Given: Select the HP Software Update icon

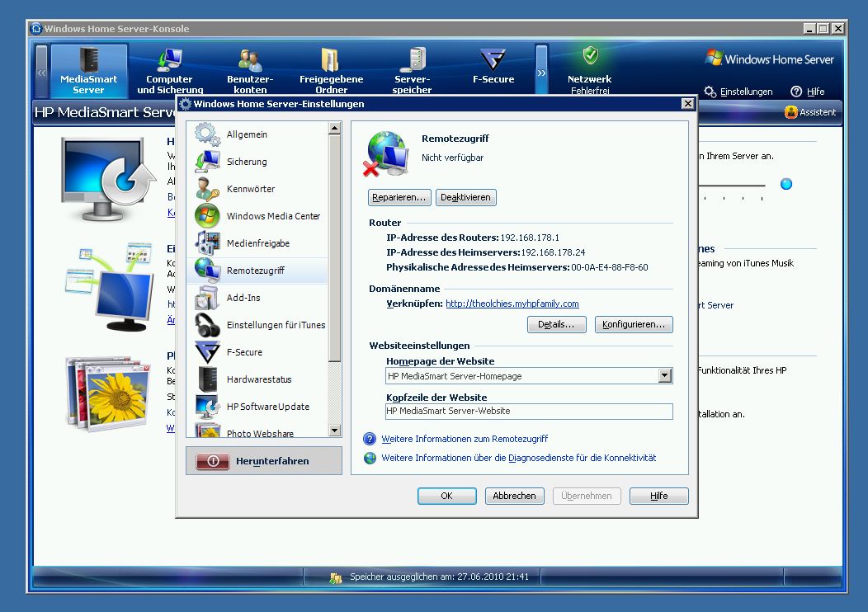Looking at the screenshot, I should (x=207, y=406).
